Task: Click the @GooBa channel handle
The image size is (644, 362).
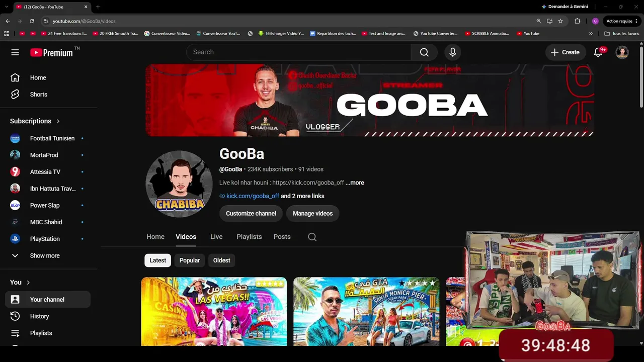Action: point(230,169)
